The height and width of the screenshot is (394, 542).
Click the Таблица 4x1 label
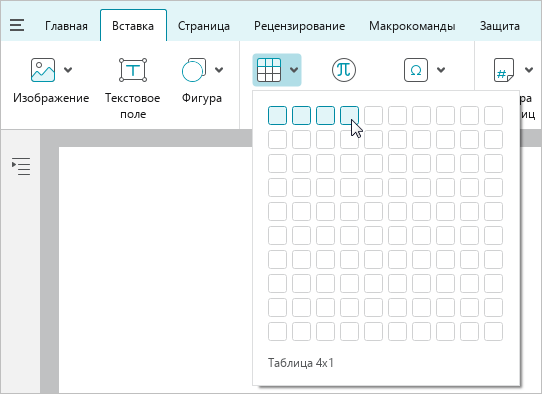point(301,363)
